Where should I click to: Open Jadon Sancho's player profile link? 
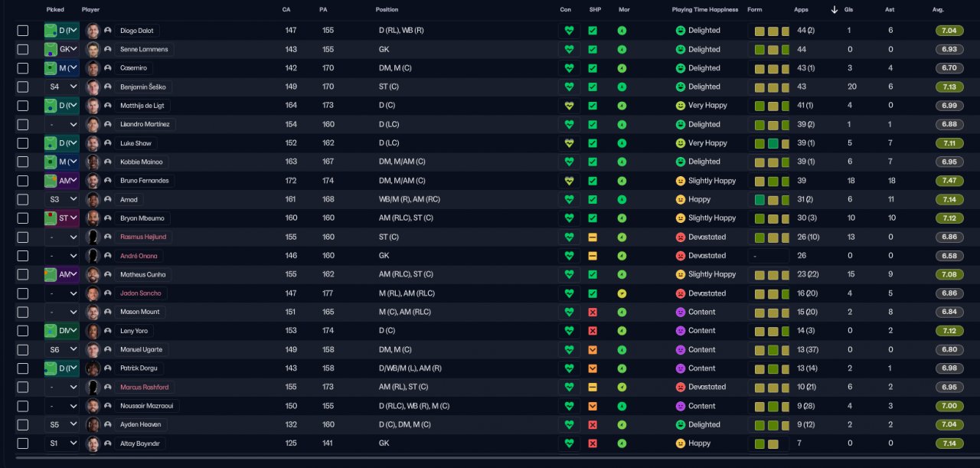[140, 293]
